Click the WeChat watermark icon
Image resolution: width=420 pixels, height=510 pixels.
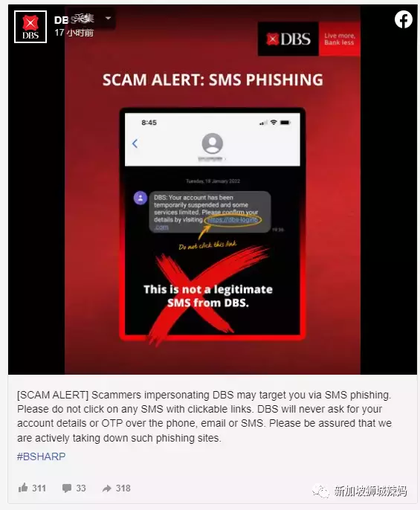[321, 491]
